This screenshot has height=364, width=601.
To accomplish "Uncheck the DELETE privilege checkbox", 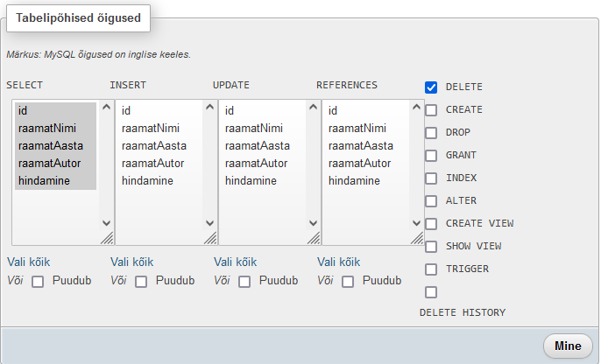I will click(432, 87).
